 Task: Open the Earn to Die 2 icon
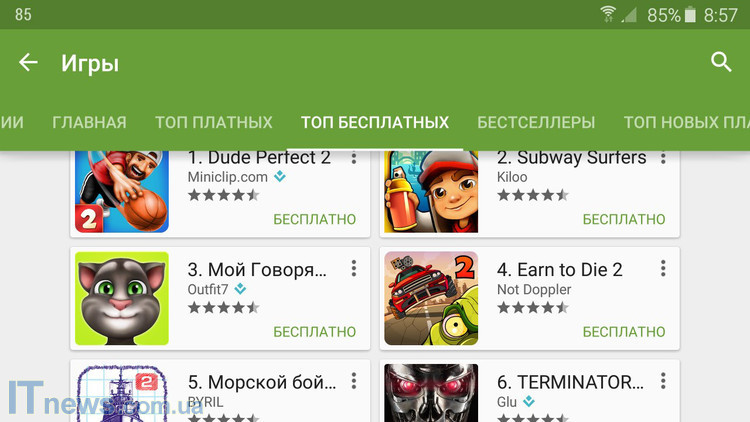click(431, 299)
